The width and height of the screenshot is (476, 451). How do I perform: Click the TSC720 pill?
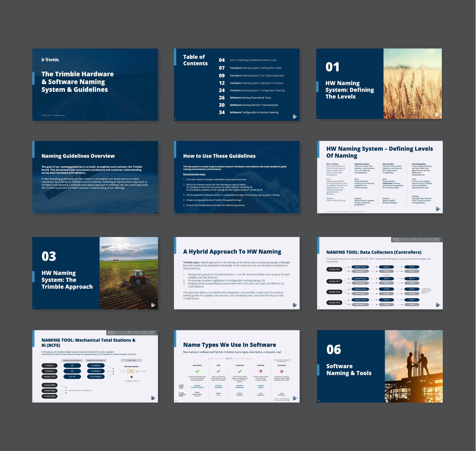pos(386,283)
